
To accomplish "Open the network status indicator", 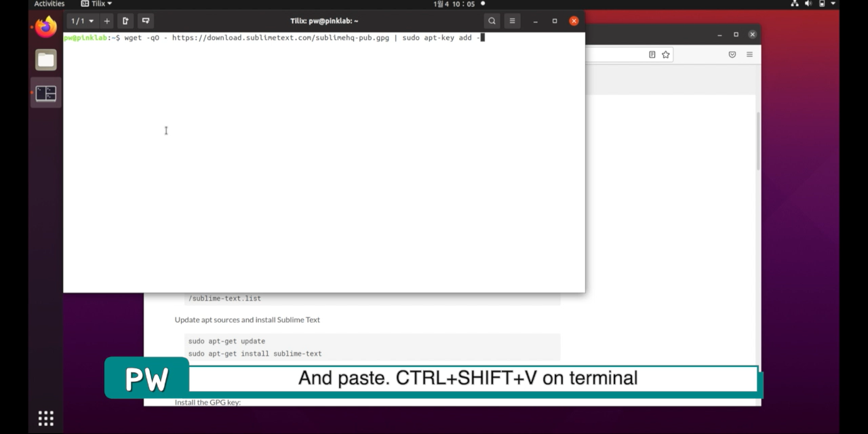I will point(795,4).
